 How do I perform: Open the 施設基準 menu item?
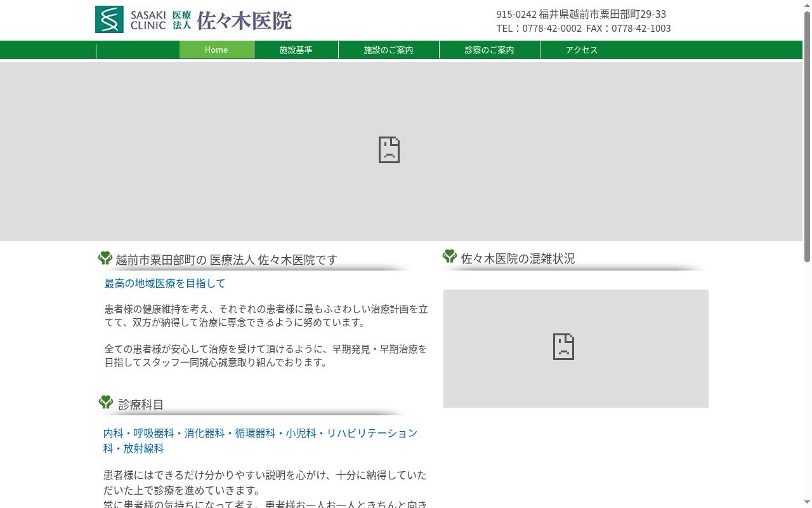(296, 50)
